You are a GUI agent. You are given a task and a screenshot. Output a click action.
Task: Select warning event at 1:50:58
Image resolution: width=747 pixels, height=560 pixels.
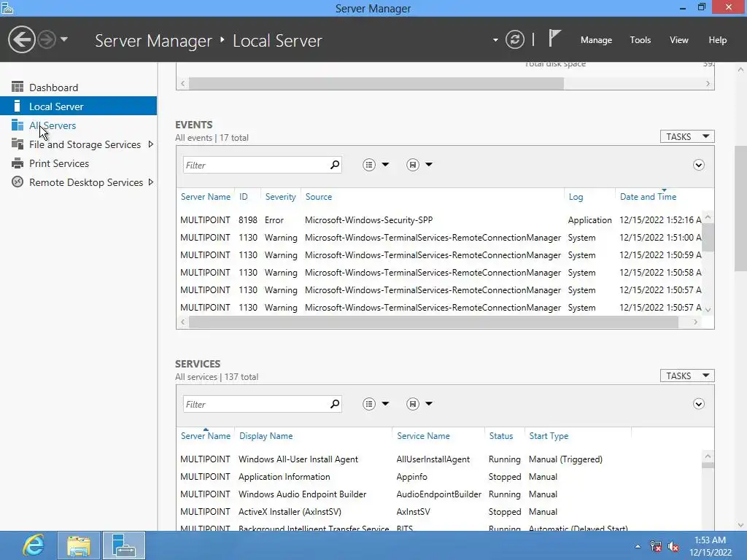(441, 273)
